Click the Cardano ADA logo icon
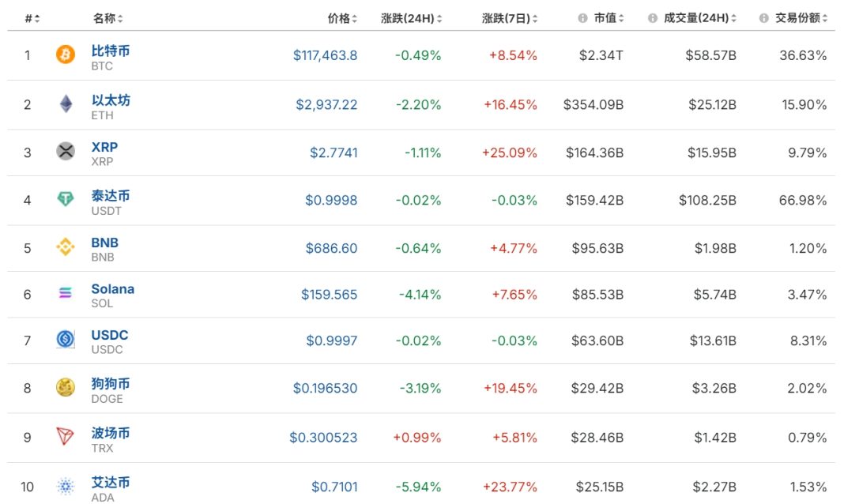844x504 pixels. (x=66, y=487)
